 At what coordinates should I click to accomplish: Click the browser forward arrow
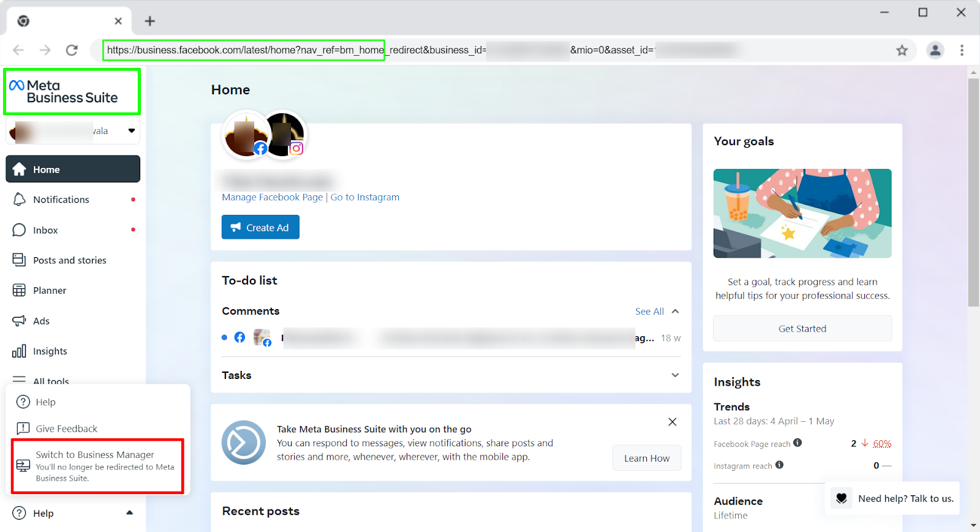[45, 50]
